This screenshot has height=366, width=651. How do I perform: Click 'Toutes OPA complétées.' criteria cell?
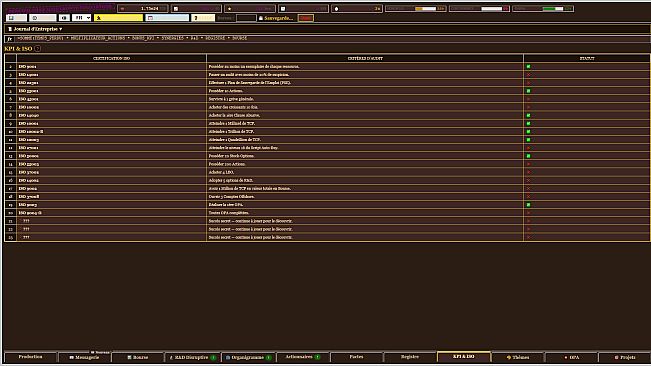365,213
